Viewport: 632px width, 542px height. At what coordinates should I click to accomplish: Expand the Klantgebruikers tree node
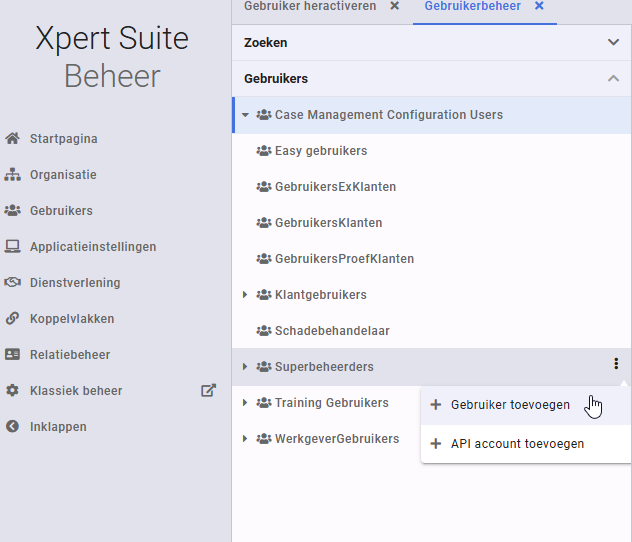point(245,295)
